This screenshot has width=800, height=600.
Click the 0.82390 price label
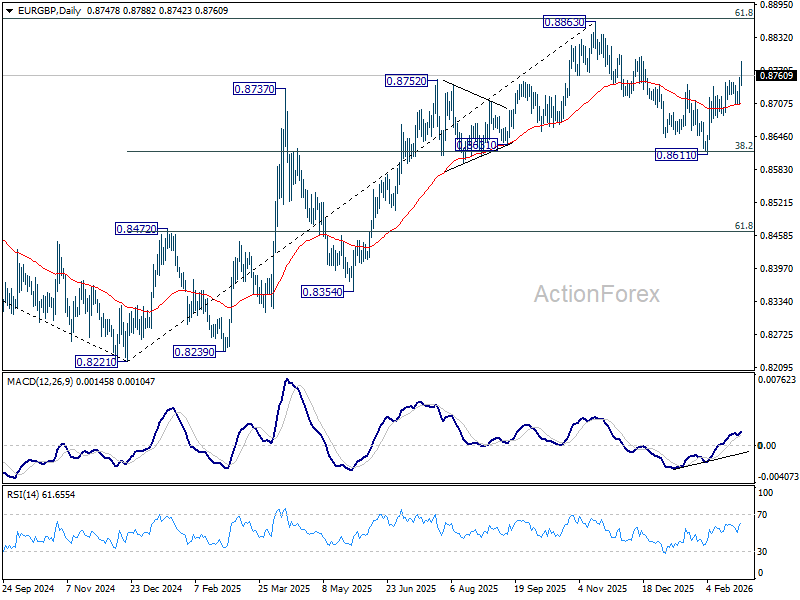[x=194, y=352]
